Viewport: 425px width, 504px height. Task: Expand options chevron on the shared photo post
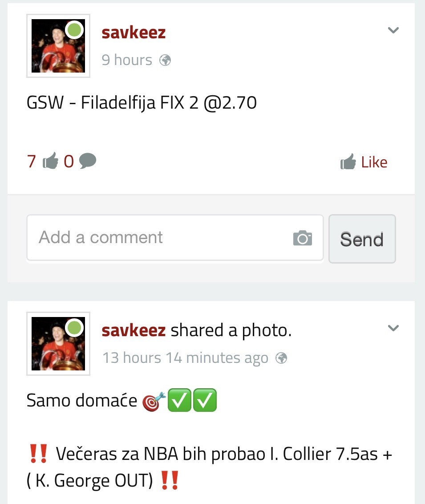tap(393, 328)
